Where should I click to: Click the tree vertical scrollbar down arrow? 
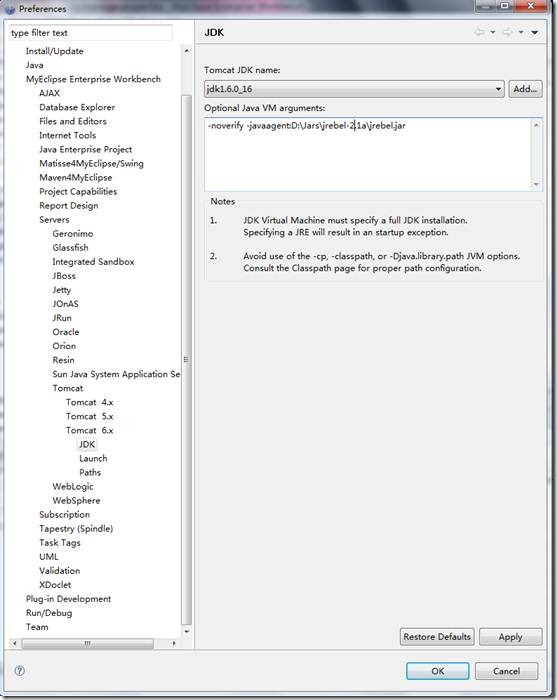click(187, 631)
